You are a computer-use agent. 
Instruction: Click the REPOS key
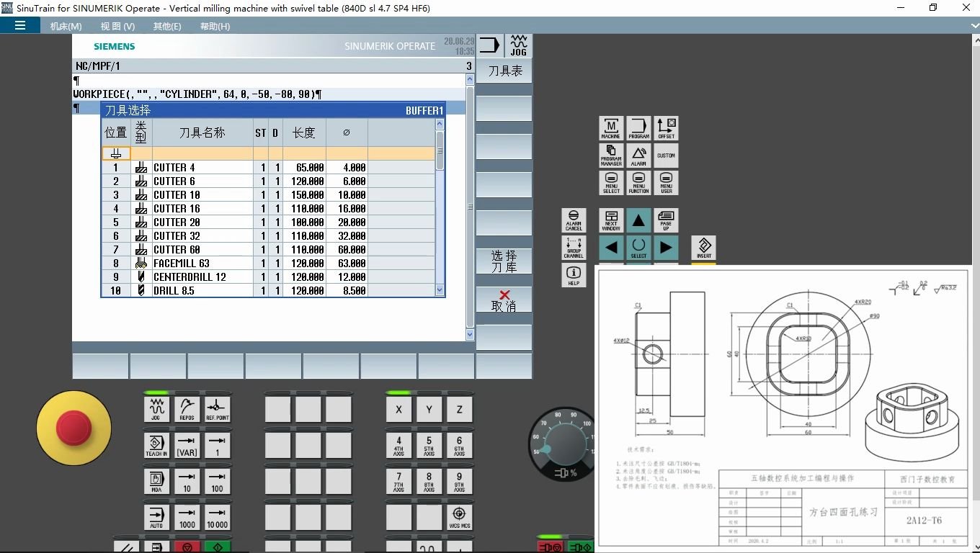[x=187, y=409]
